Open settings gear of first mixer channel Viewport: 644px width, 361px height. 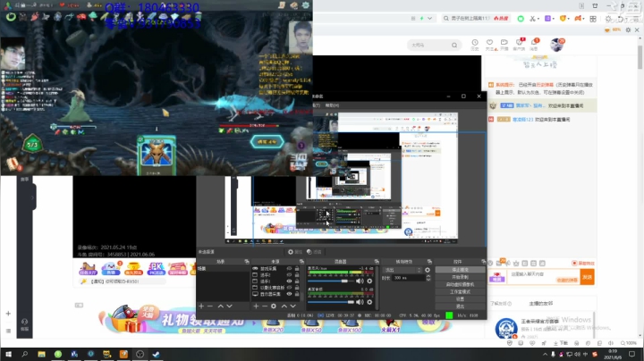point(369,281)
